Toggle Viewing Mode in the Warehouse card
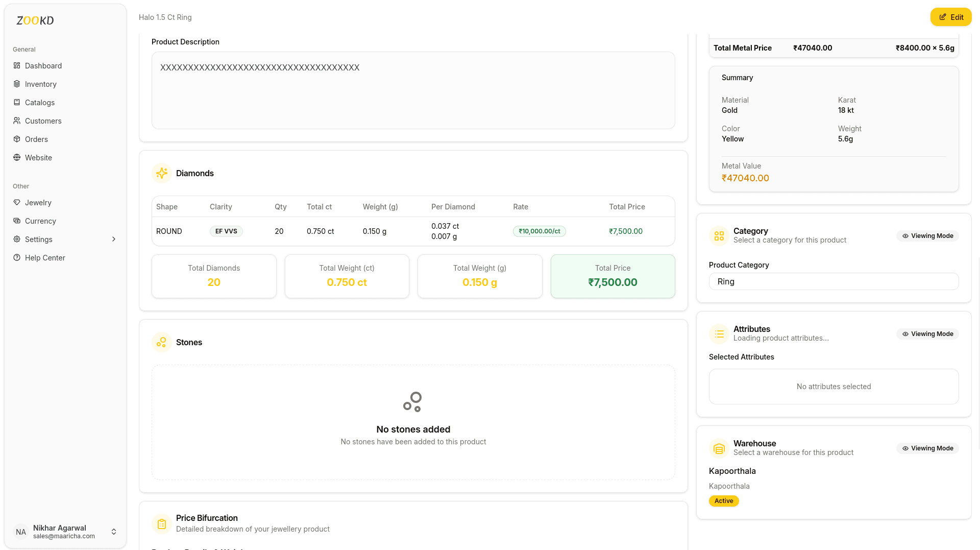The height and width of the screenshot is (550, 980). point(927,448)
